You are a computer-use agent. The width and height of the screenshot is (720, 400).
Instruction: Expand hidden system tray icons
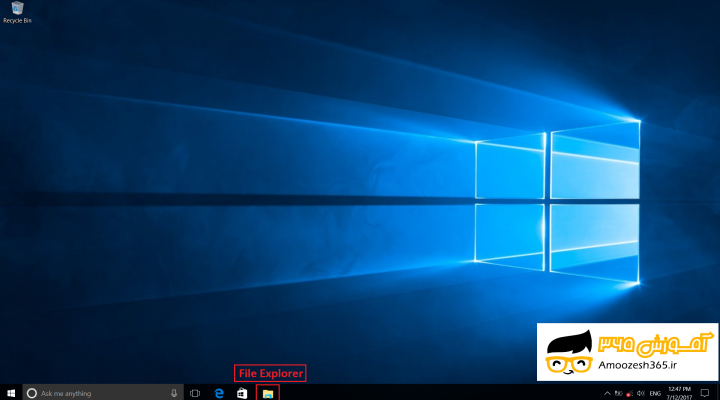click(x=607, y=393)
